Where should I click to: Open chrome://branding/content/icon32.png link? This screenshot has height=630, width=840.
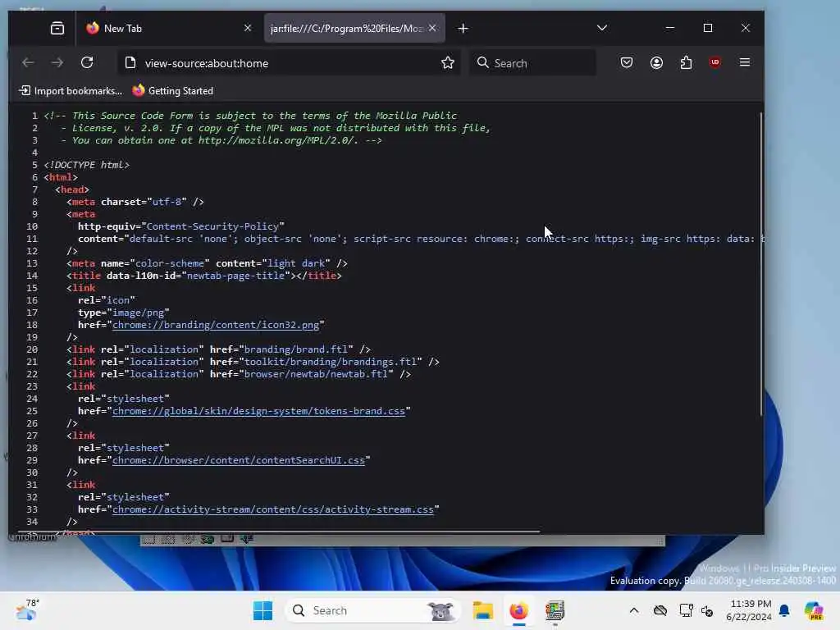(216, 325)
